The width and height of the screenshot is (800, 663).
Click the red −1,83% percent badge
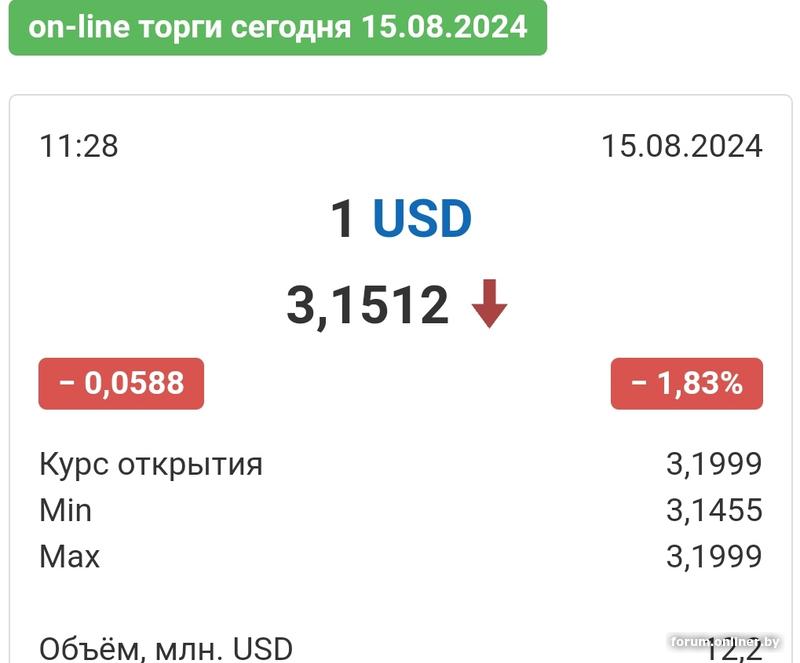[x=687, y=383]
